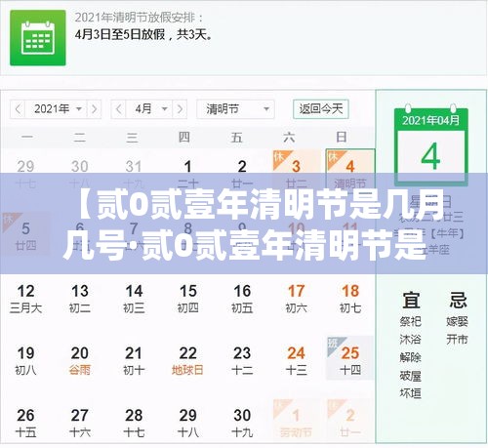
Task: Click 祭祀 in the 宜 list
Action: pyautogui.click(x=411, y=321)
